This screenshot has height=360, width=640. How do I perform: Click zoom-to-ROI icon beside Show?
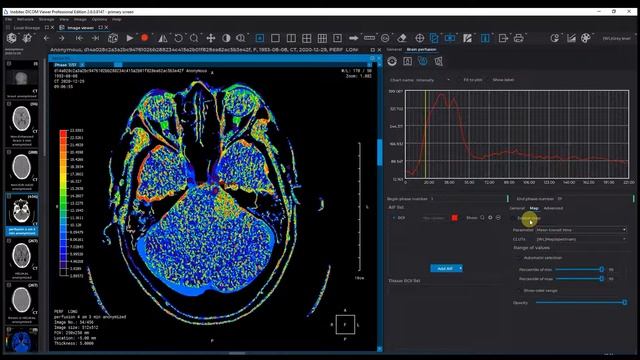(x=482, y=218)
